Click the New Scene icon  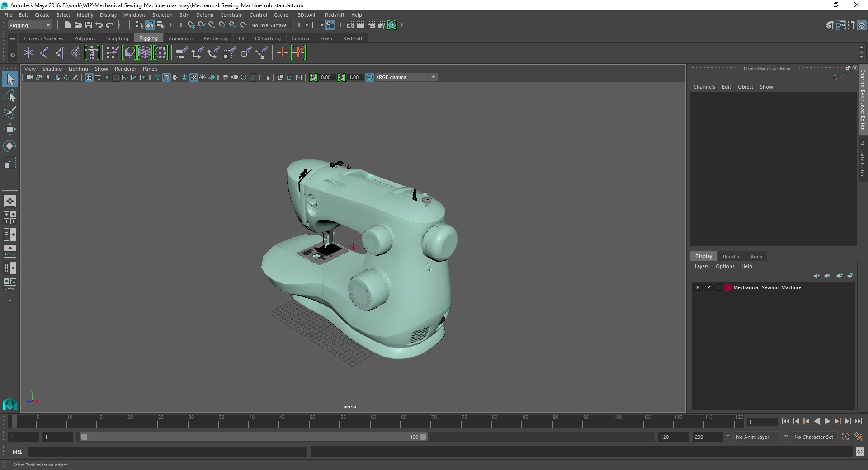point(68,25)
